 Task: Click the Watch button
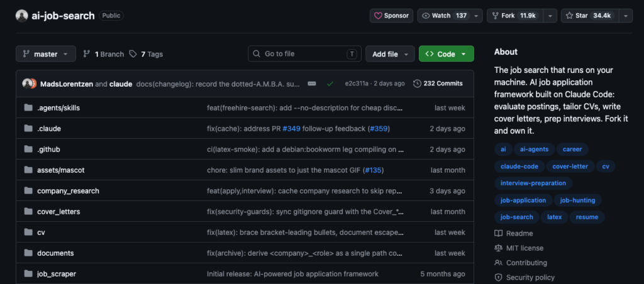443,16
